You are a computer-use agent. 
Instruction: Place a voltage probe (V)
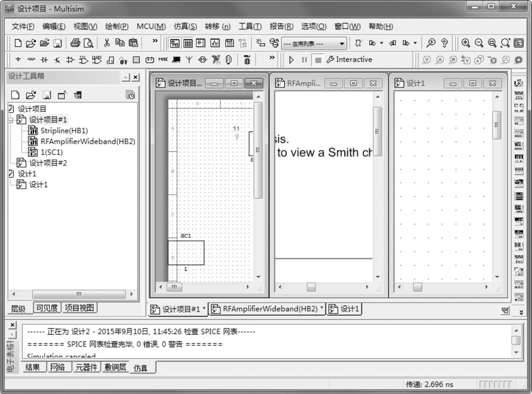(x=426, y=60)
